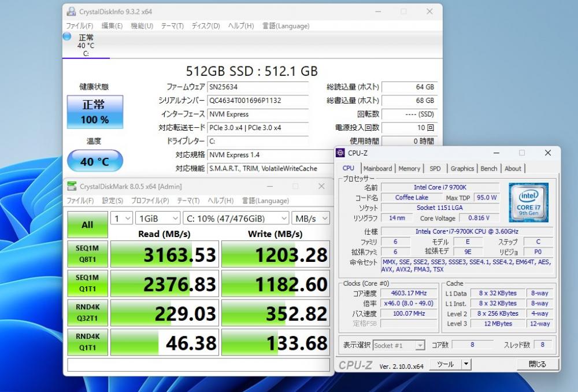
Task: Click the S.M.A.R.T., TRIM features field
Action: [x=271, y=168]
